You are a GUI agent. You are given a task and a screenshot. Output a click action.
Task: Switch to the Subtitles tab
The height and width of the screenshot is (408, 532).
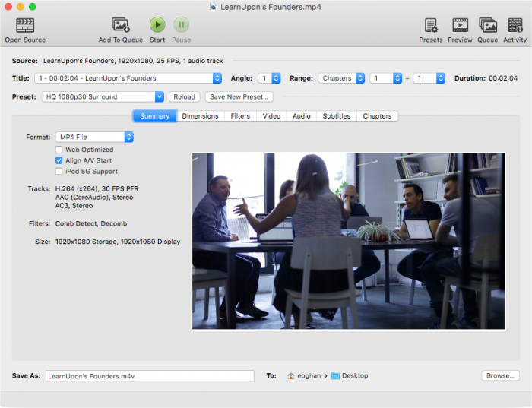tap(336, 116)
